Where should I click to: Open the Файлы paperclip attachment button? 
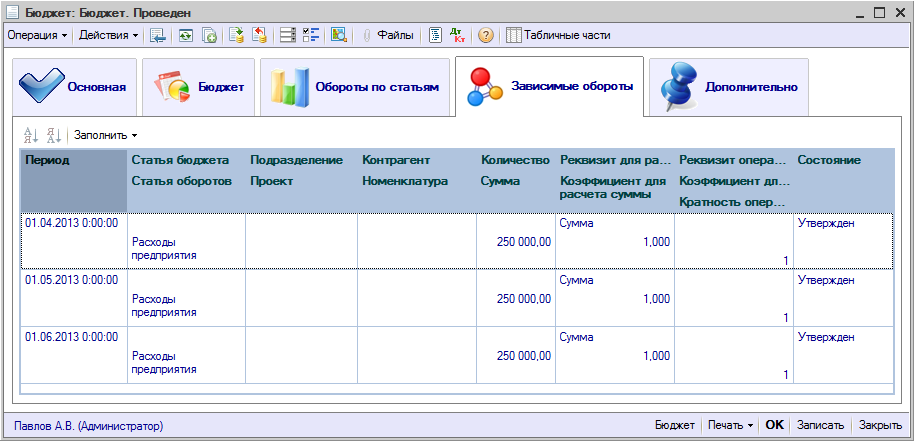point(388,35)
